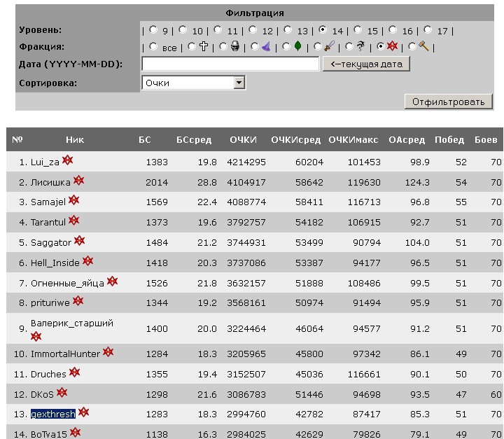Click the black dragon faction icon
This screenshot has height=439, width=504.
361,46
